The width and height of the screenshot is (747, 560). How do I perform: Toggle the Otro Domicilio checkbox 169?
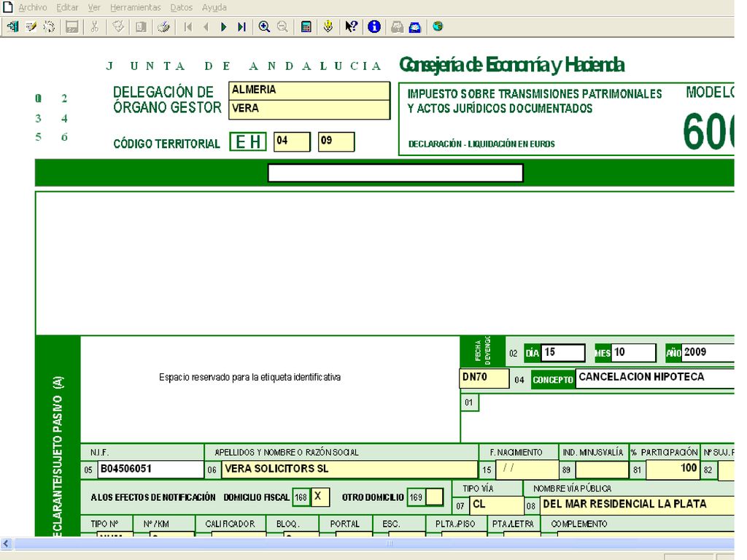[x=434, y=497]
